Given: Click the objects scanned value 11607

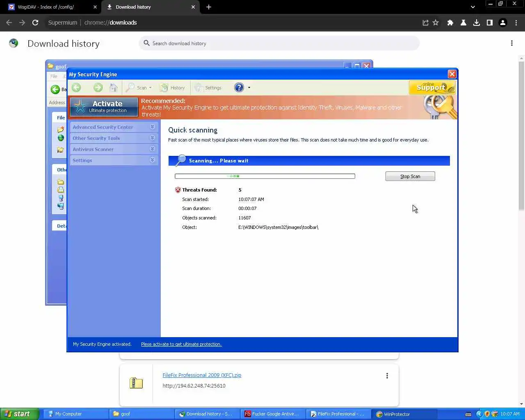Looking at the screenshot, I should coord(244,218).
